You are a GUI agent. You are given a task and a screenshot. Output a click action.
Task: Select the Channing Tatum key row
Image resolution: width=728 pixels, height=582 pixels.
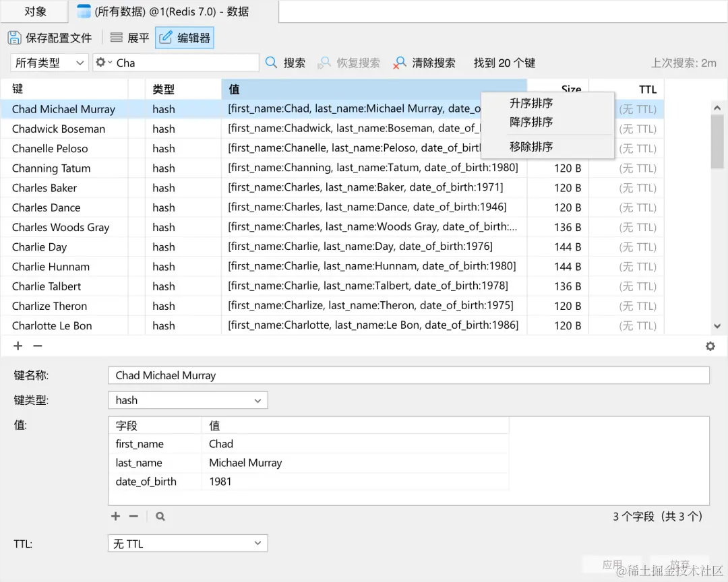point(332,168)
